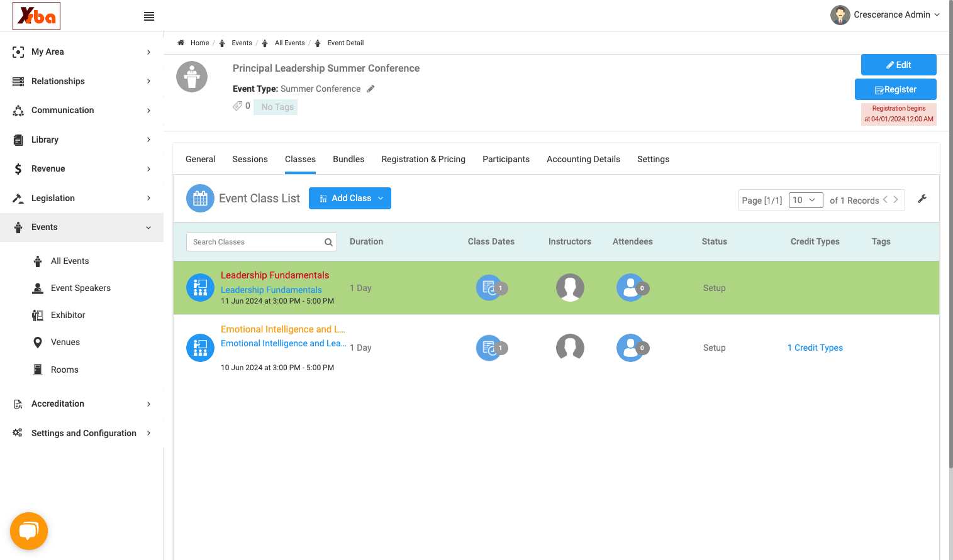
Task: Expand the Communication menu
Action: [82, 110]
